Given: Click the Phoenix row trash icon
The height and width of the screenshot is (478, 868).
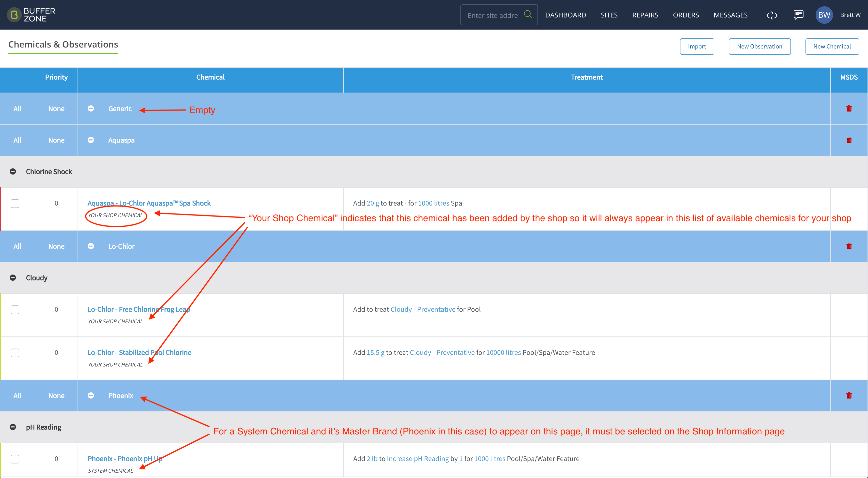Looking at the screenshot, I should tap(849, 395).
